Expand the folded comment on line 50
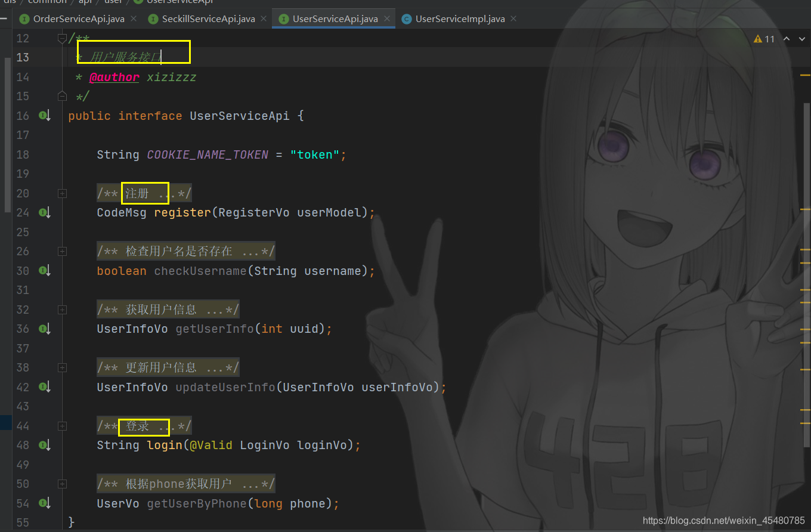This screenshot has width=811, height=532. (x=62, y=484)
